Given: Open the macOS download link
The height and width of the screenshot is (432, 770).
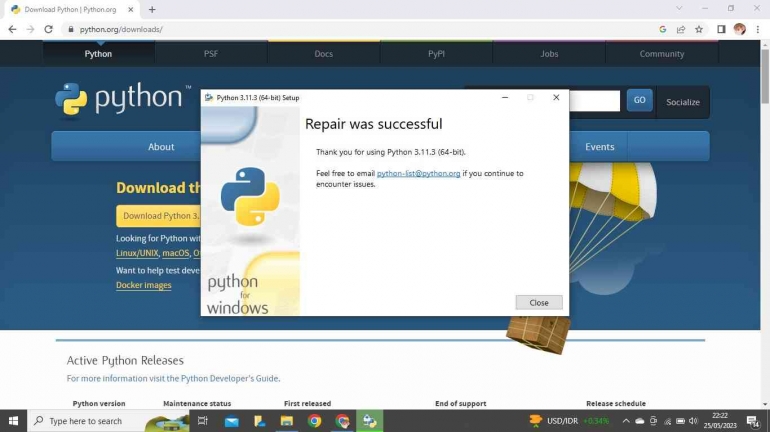Looking at the screenshot, I should [175, 253].
